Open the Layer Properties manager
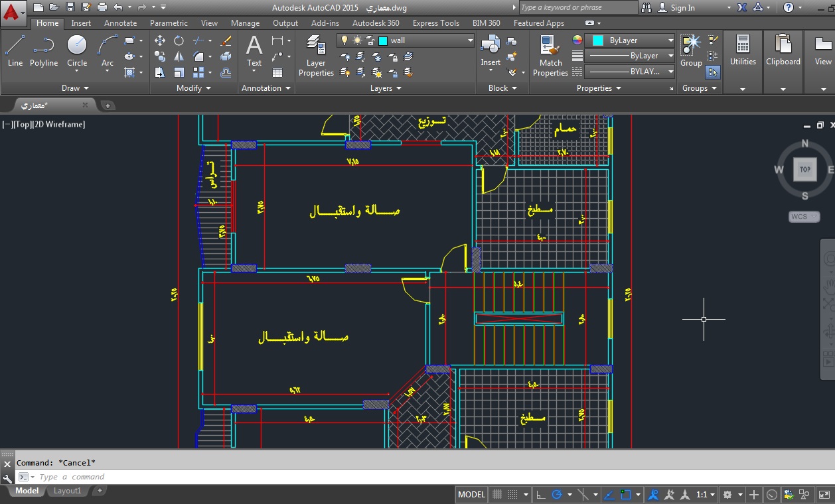835x504 pixels. click(316, 56)
